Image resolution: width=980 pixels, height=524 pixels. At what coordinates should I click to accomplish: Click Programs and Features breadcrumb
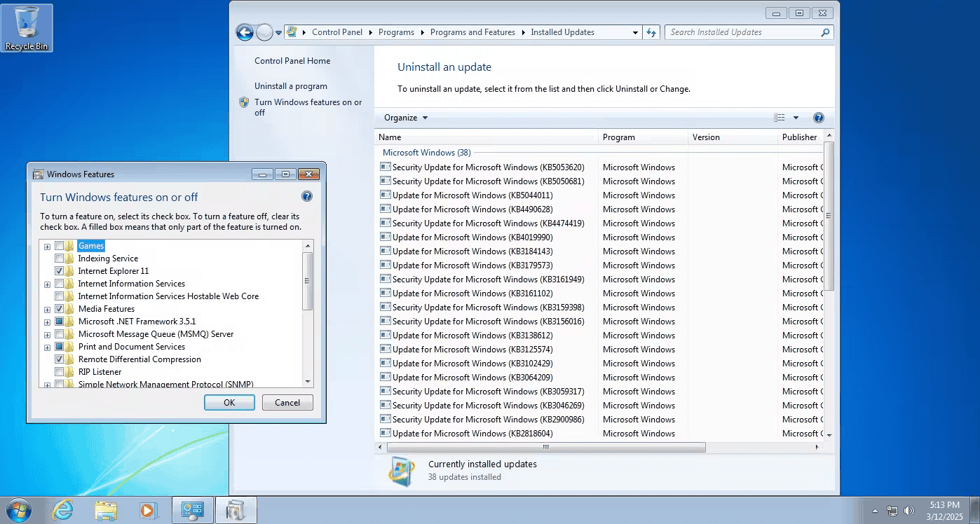[x=472, y=32]
